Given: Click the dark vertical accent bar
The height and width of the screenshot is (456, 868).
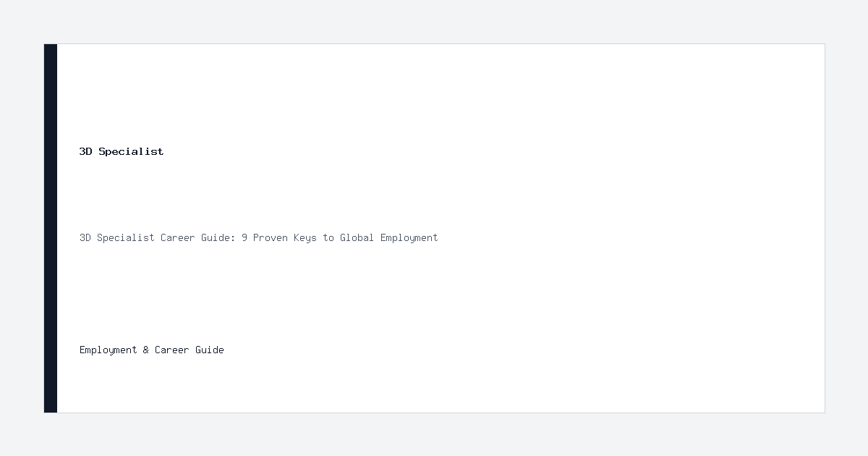Looking at the screenshot, I should (51, 228).
